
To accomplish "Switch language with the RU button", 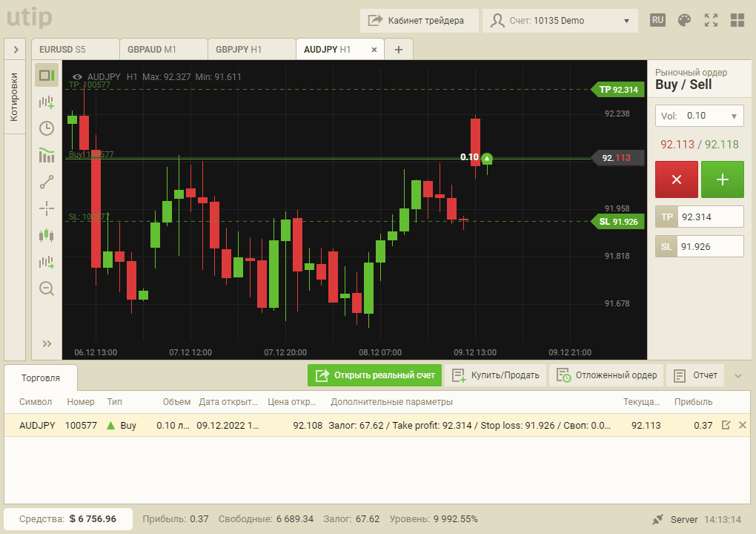I will 657,20.
